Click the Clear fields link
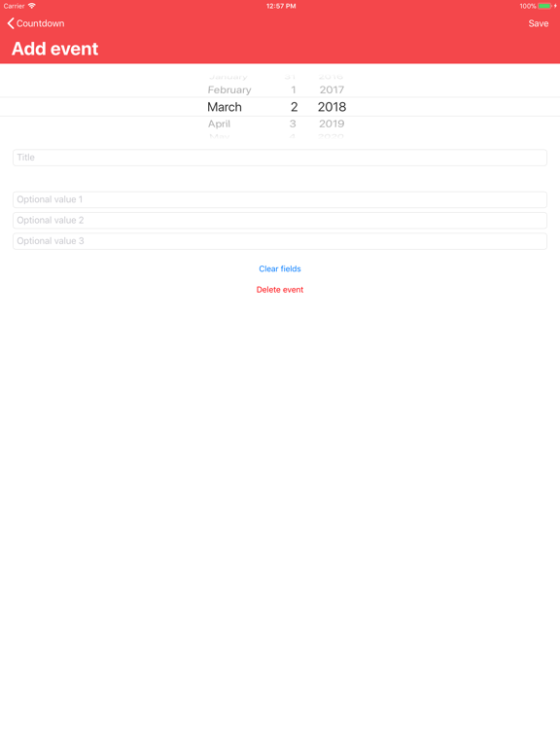The image size is (560, 747). [x=280, y=268]
